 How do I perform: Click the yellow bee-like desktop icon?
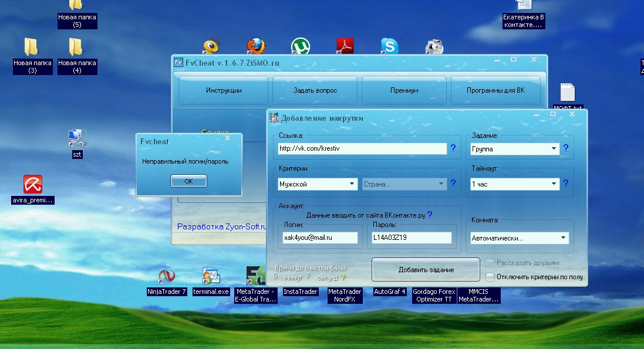pyautogui.click(x=211, y=46)
